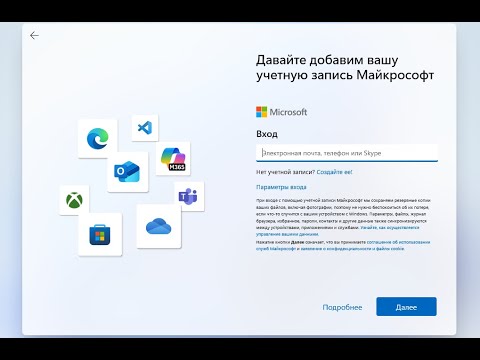Open the 'Создайте ее!' account creation link

(x=334, y=172)
